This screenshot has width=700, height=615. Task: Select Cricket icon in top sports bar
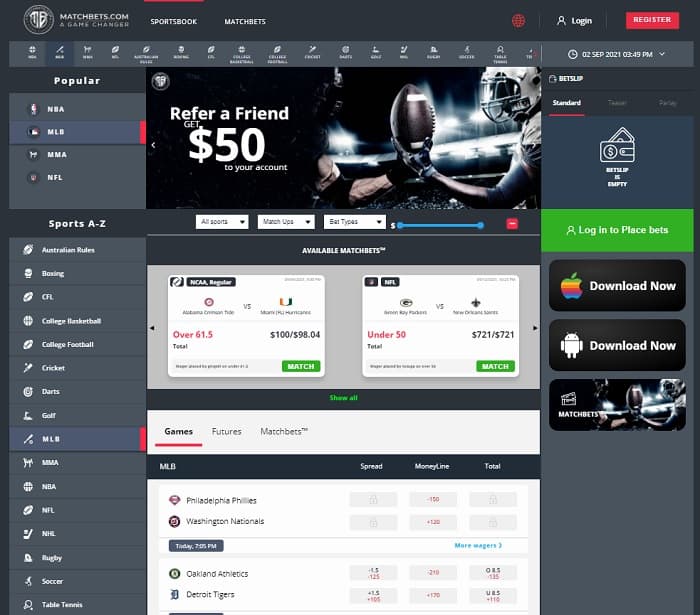[312, 52]
